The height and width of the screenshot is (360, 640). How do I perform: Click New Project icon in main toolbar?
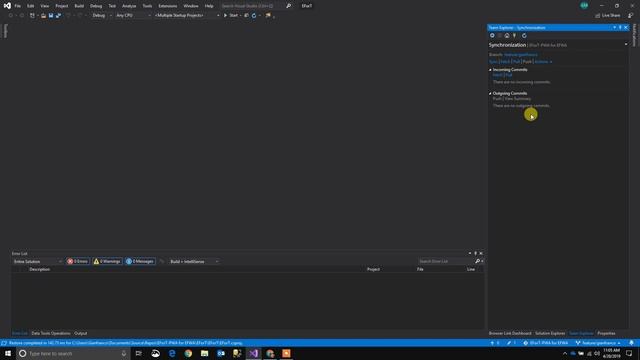pos(32,16)
